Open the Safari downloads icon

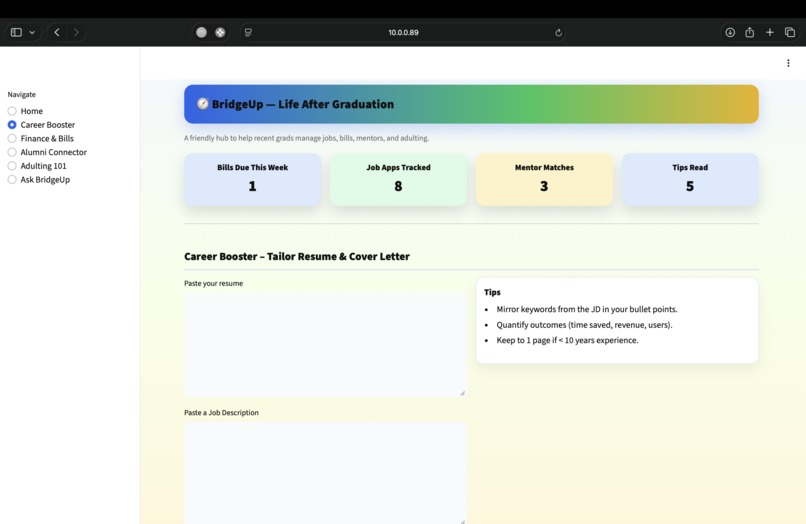[x=730, y=32]
